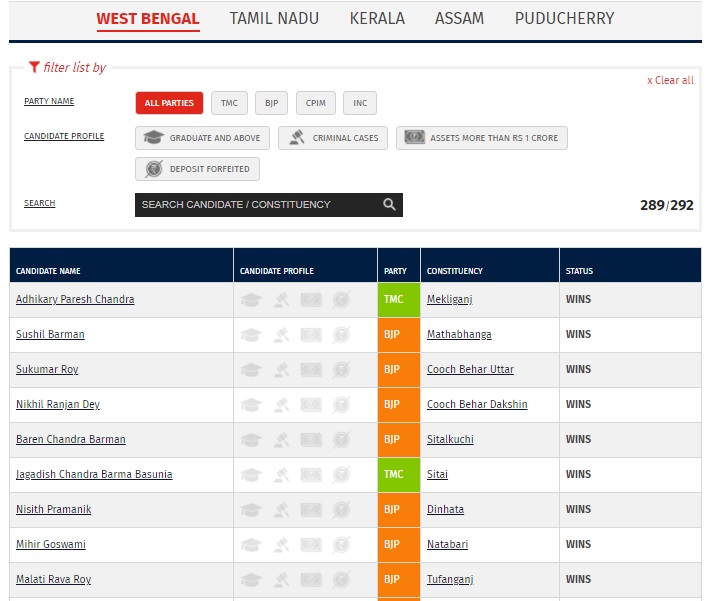The width and height of the screenshot is (709, 601).
Task: Filter candidates by CPIM party
Action: (x=316, y=103)
